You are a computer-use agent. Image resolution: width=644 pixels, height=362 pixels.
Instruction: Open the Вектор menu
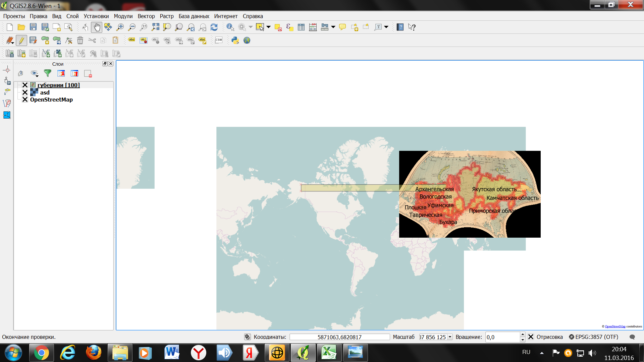tap(146, 16)
